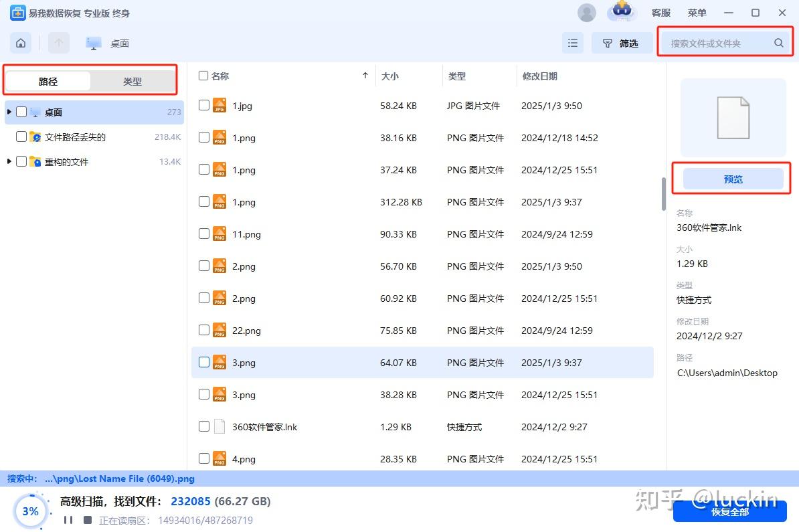Viewport: 799px width, 532px height.
Task: Click the search magnifier icon
Action: point(779,43)
